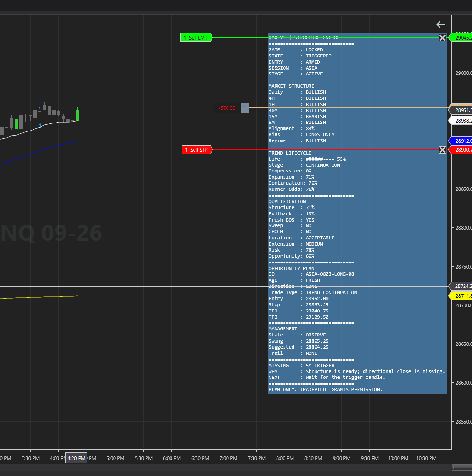Click the blue up-arrow signal below candles
The height and width of the screenshot is (476, 472).
click(40, 125)
